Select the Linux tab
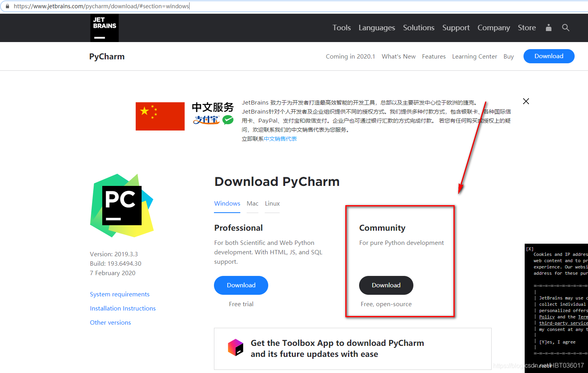588x373 pixels. pos(272,204)
